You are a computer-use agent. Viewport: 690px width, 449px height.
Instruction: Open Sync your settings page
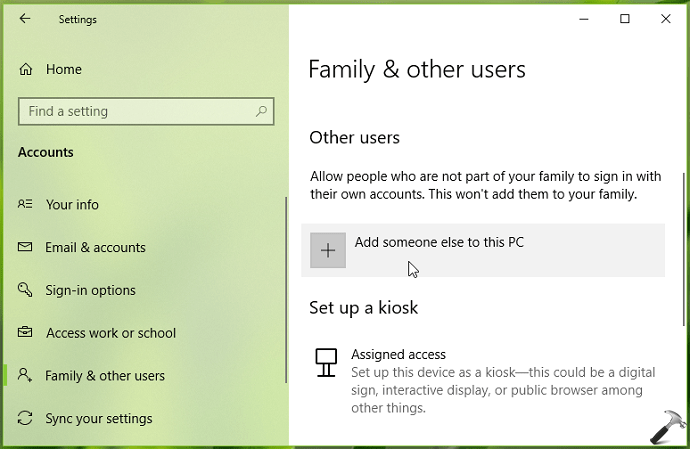(x=98, y=419)
